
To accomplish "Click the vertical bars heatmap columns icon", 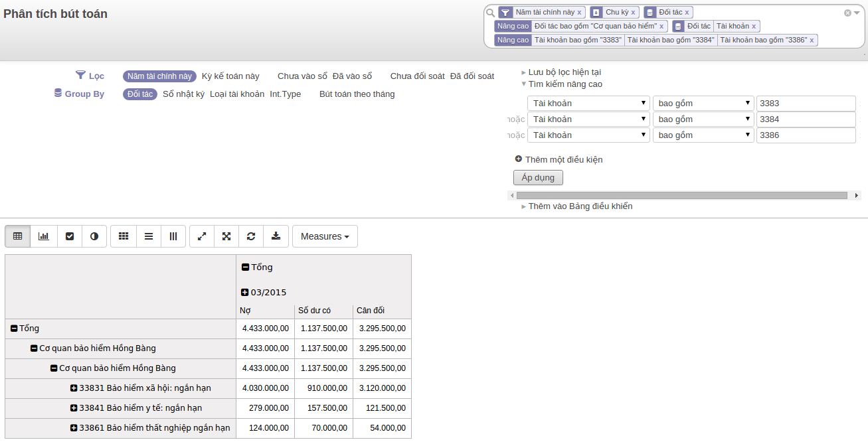I will [x=173, y=236].
